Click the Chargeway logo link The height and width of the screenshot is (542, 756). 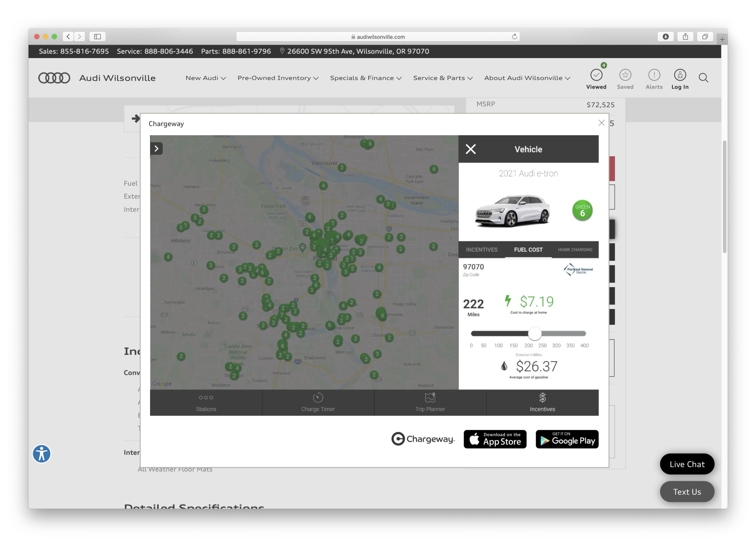(x=423, y=439)
